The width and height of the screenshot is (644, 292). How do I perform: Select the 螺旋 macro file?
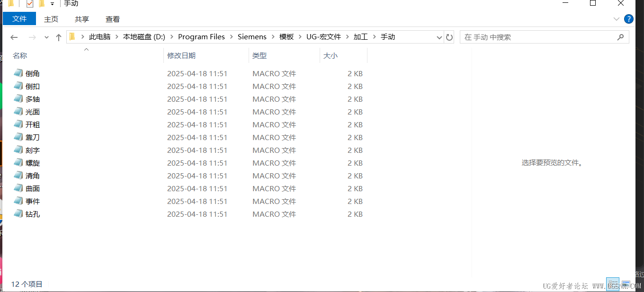tap(33, 163)
